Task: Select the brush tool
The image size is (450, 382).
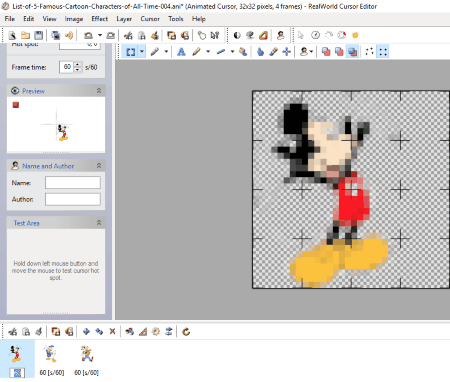Action: (x=196, y=52)
